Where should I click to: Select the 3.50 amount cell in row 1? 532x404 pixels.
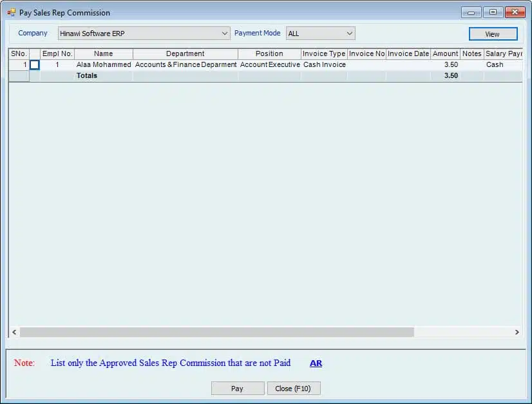coord(446,64)
